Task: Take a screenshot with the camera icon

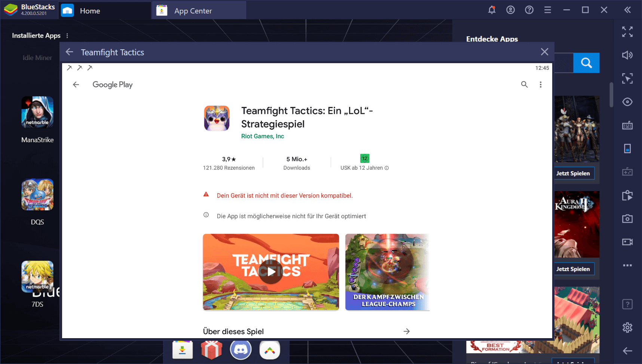Action: point(627,219)
